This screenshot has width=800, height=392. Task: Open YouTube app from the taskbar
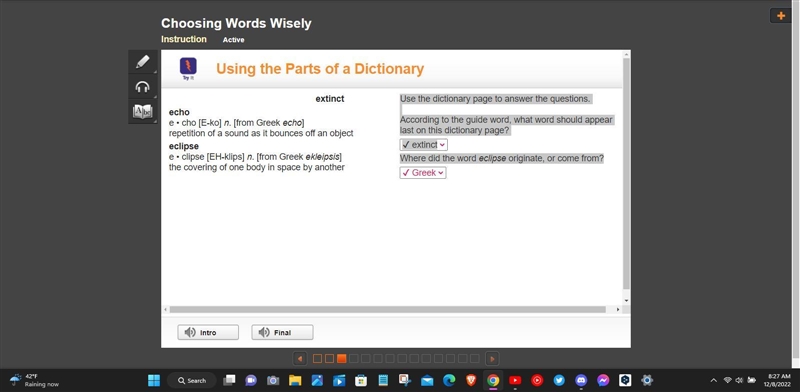pyautogui.click(x=515, y=380)
